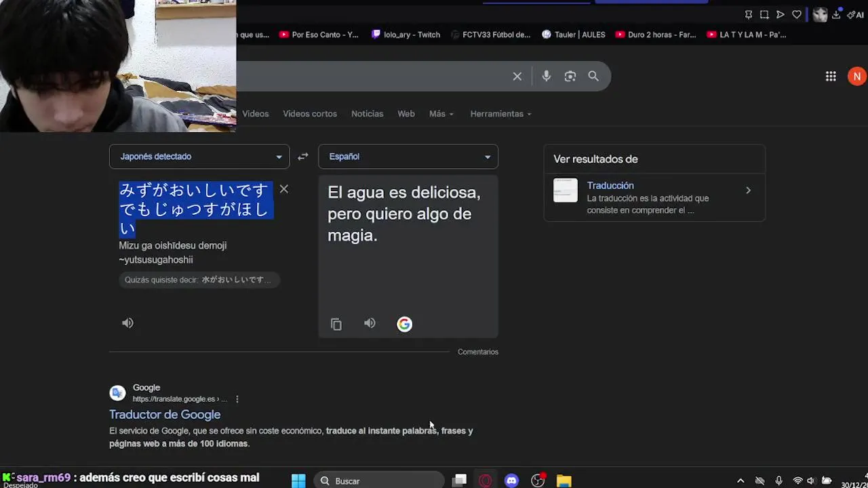Click the heart bookmark icon
The width and height of the screenshot is (868, 488).
(x=797, y=15)
